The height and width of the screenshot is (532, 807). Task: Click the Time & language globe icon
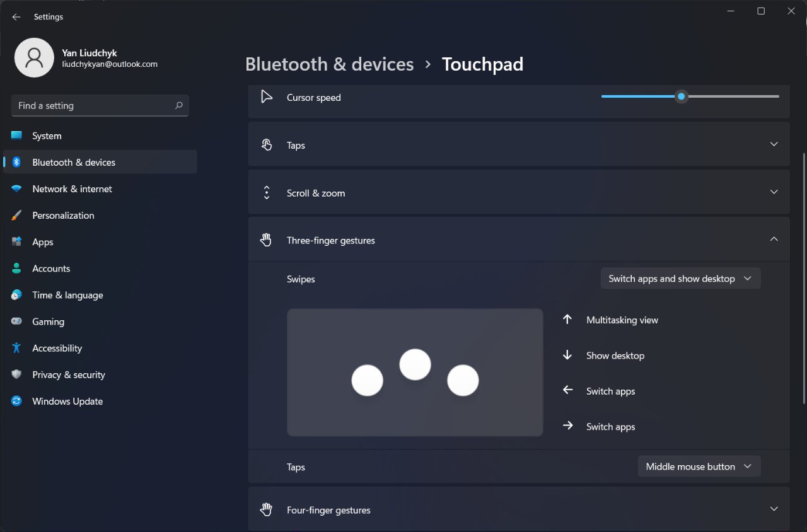tap(16, 294)
